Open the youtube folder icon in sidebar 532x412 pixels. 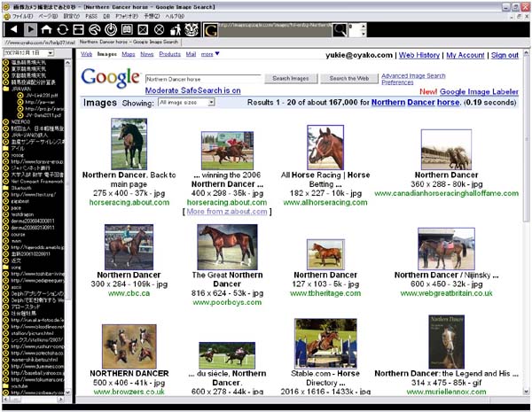[6, 386]
